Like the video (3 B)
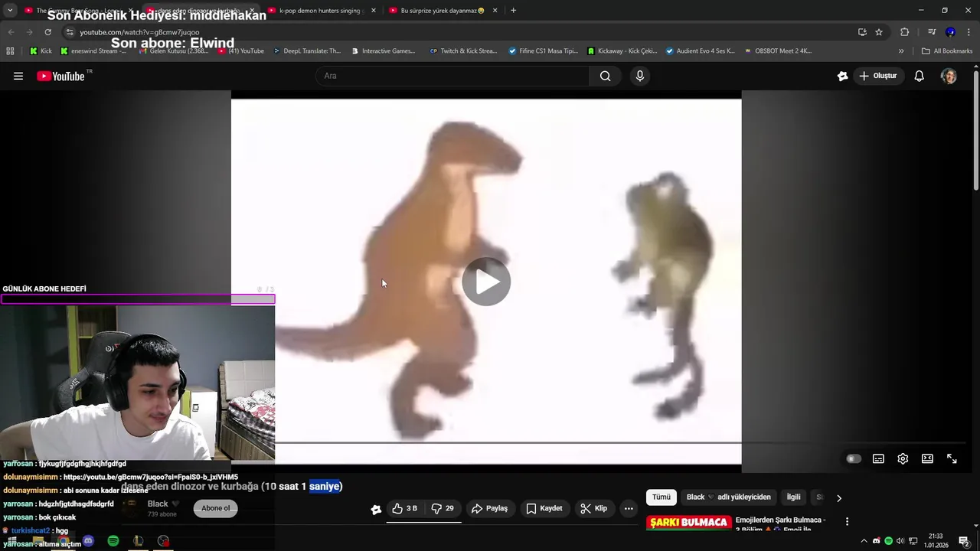The width and height of the screenshot is (980, 551). coord(404,508)
